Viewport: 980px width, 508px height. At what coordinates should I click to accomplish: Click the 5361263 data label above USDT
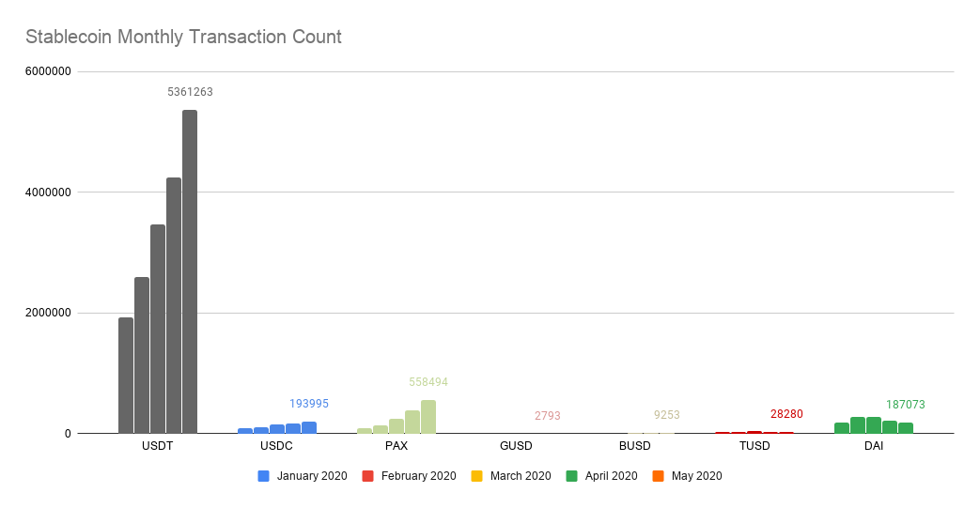(190, 92)
